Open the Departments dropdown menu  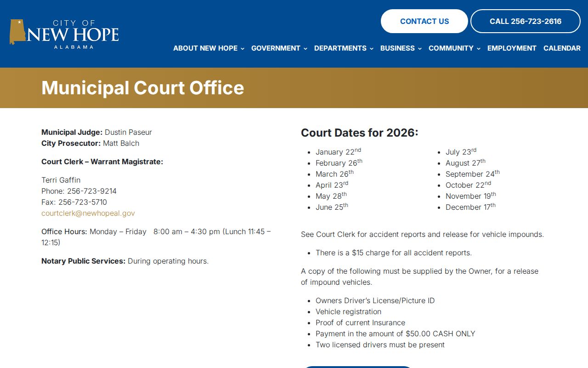(x=344, y=48)
